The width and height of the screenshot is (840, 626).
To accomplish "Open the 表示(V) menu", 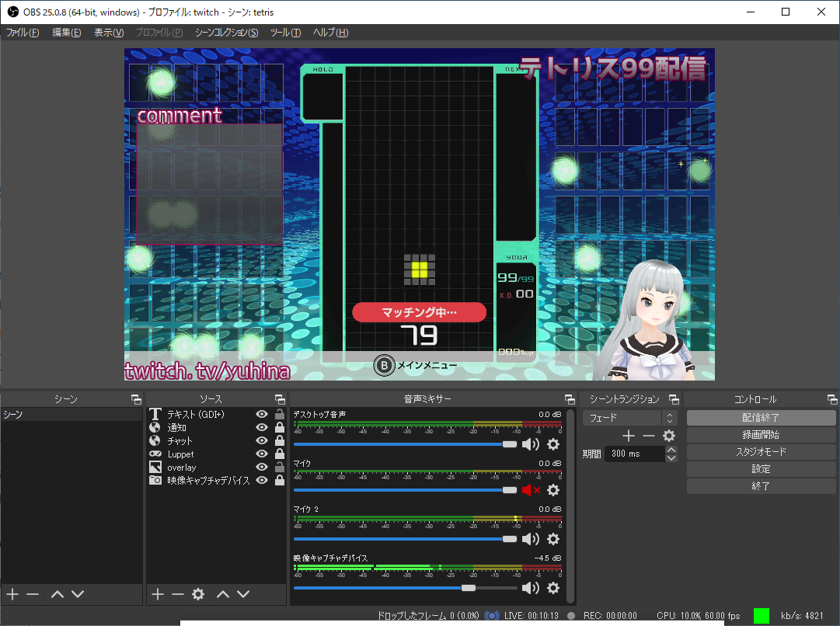I will [x=109, y=33].
